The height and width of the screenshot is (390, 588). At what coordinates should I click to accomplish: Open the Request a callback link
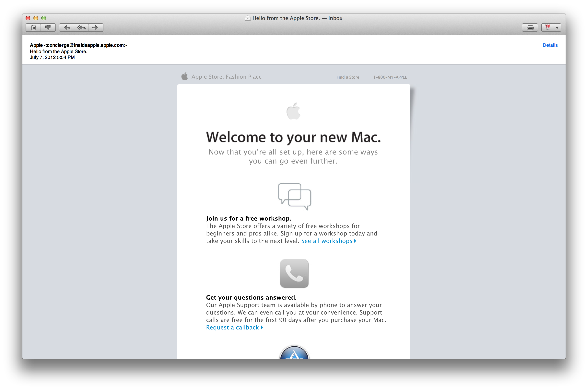(234, 327)
